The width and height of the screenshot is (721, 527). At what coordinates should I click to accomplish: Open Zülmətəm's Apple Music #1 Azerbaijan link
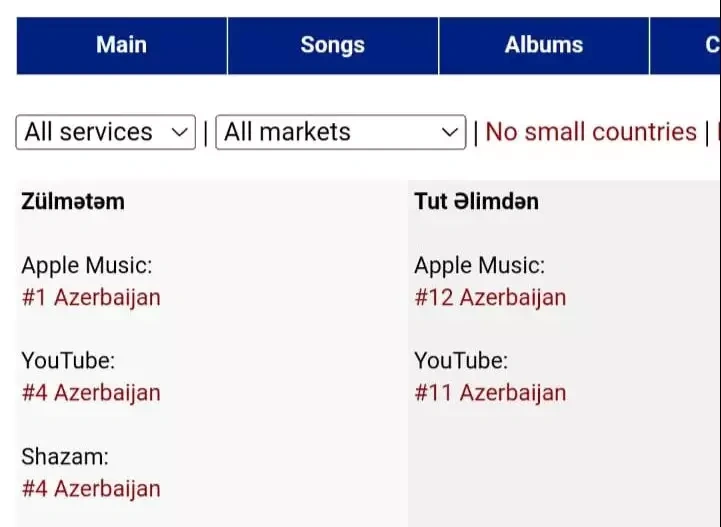91,297
